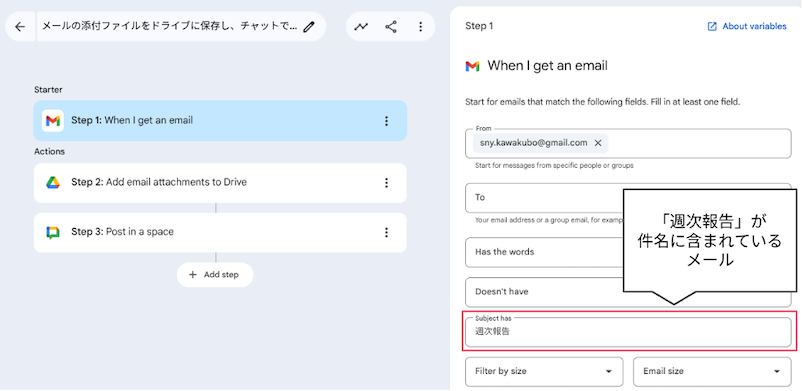Open Step 3 three-dot options
804x391 pixels.
pyautogui.click(x=387, y=232)
